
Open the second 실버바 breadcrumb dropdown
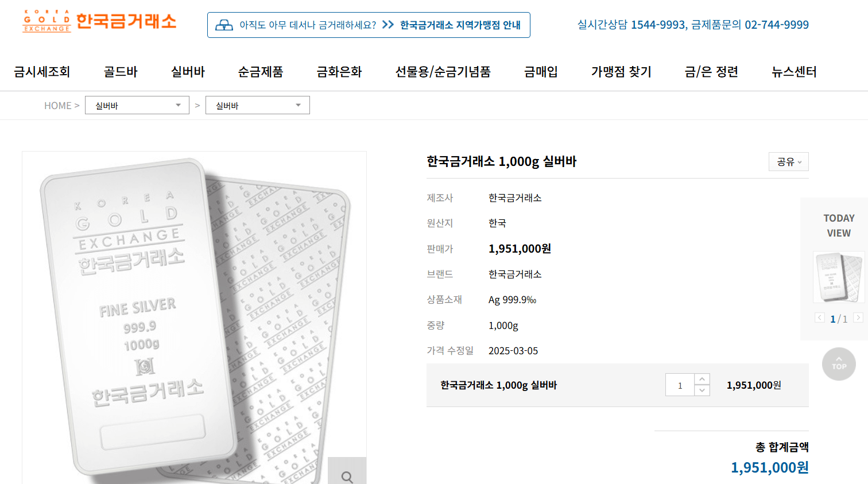(x=258, y=105)
